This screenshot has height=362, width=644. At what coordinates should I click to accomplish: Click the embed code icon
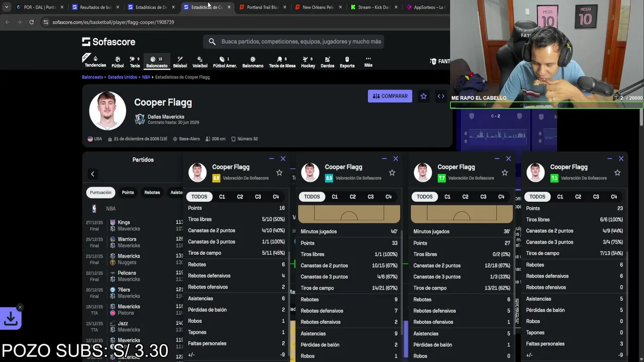(x=441, y=96)
